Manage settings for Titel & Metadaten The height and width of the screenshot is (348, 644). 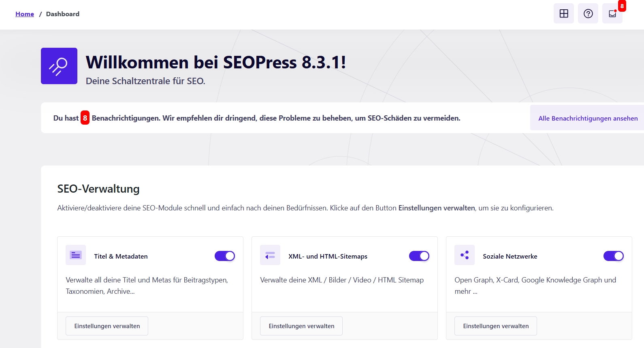107,326
